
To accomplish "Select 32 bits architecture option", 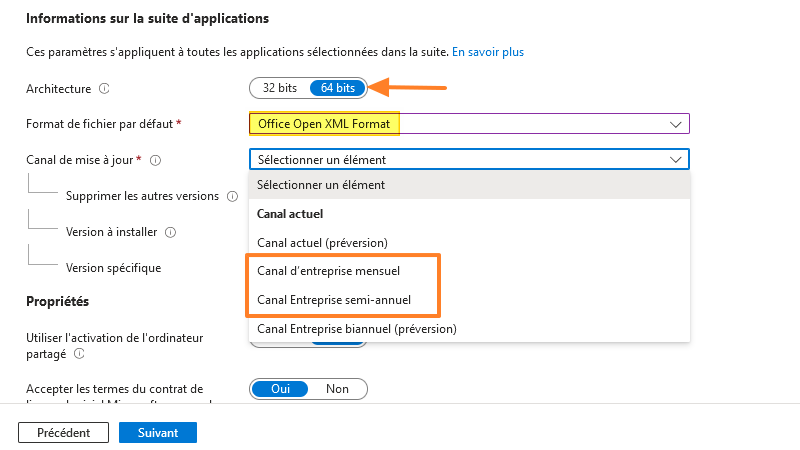I will 280,88.
